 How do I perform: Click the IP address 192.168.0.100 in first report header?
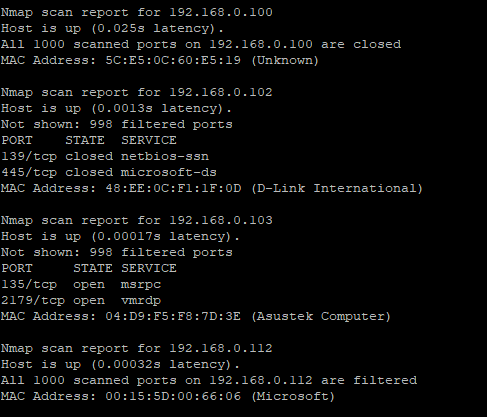pyautogui.click(x=221, y=12)
